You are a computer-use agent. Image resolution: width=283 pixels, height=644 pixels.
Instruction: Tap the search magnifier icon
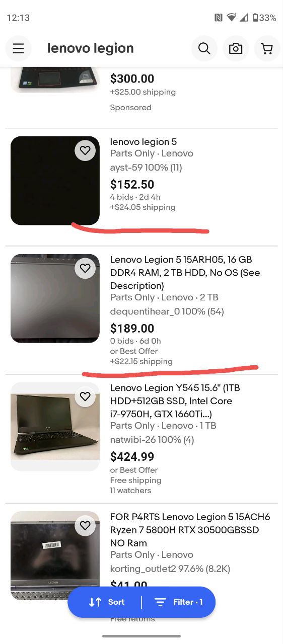point(204,48)
